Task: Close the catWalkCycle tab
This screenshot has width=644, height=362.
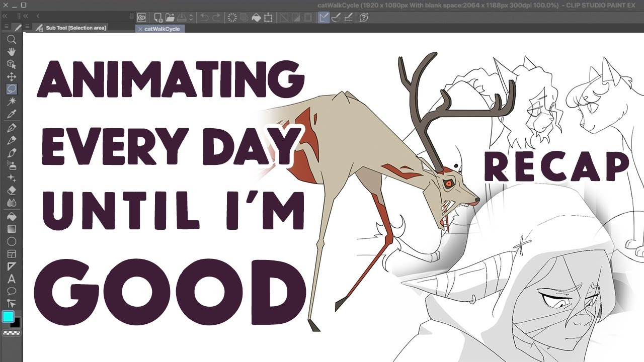Action: 140,29
